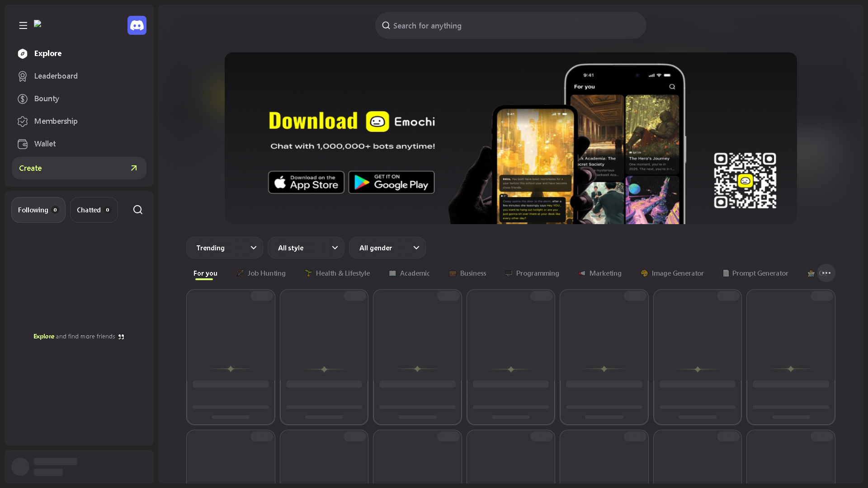
Task: Switch to the For you tab
Action: point(205,273)
